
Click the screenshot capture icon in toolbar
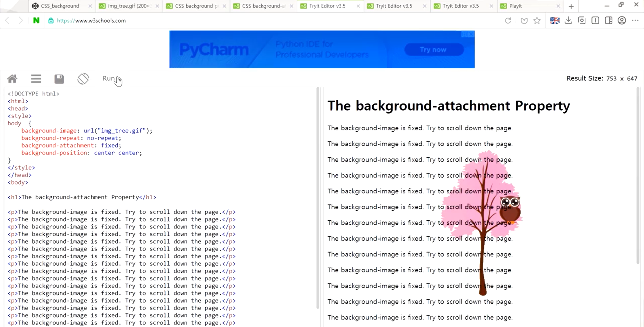tap(582, 20)
